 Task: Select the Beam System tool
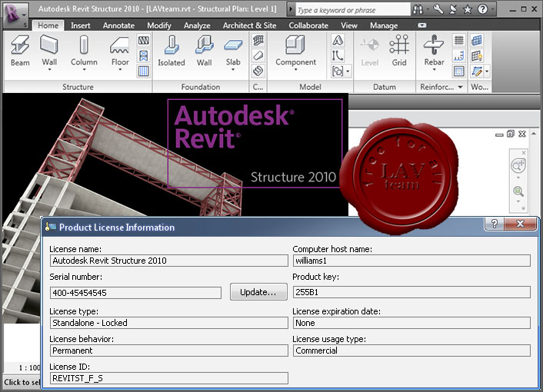[144, 71]
